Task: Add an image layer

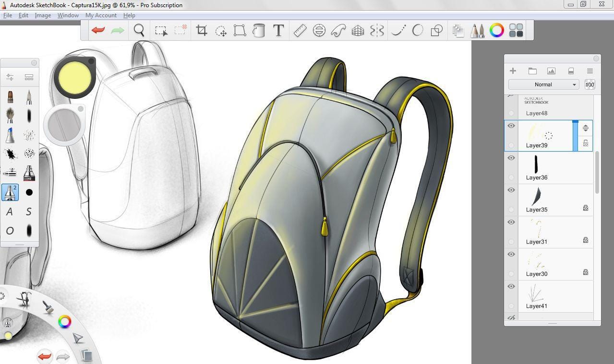Action: coord(551,71)
